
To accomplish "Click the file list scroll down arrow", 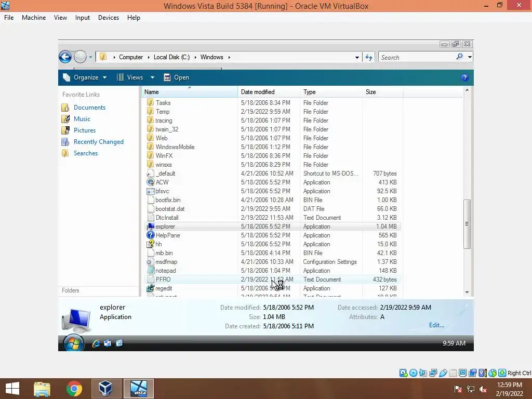I will pyautogui.click(x=467, y=292).
